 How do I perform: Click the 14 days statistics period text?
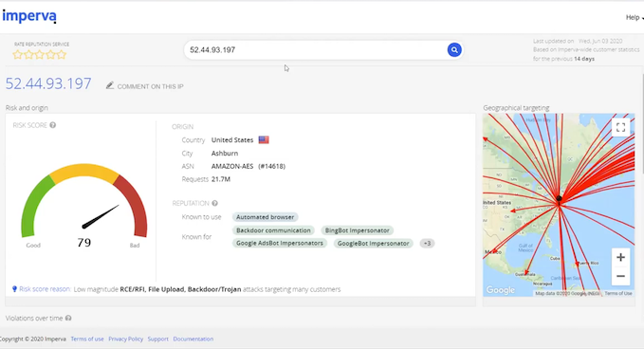(x=584, y=59)
